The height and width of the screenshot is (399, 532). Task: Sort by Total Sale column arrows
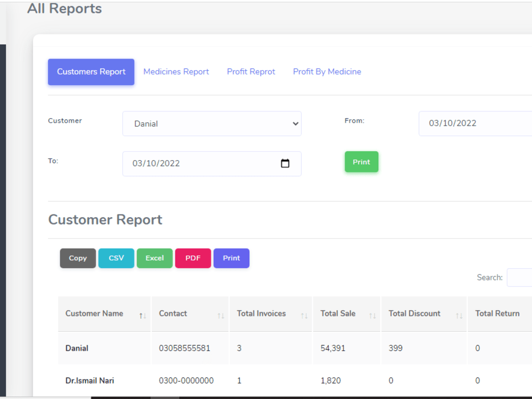tap(372, 316)
